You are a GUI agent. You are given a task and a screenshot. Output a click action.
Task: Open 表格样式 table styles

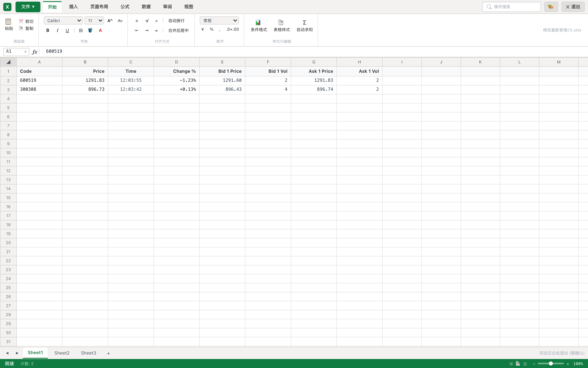pyautogui.click(x=282, y=26)
